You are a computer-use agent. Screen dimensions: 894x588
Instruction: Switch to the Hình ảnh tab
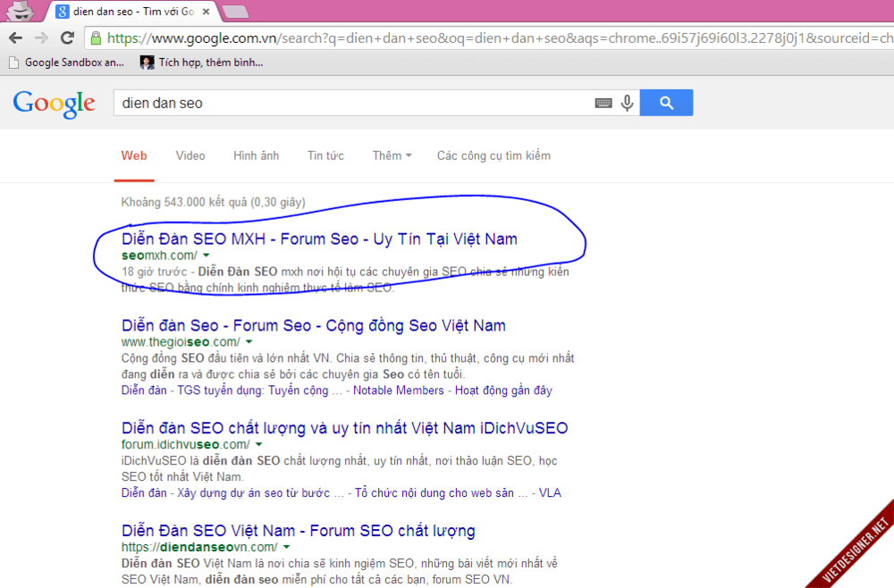click(256, 156)
